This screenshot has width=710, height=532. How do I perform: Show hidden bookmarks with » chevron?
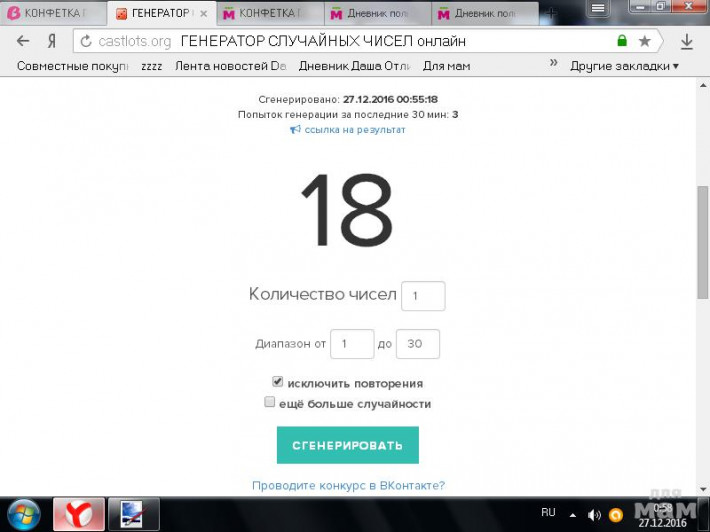553,64
